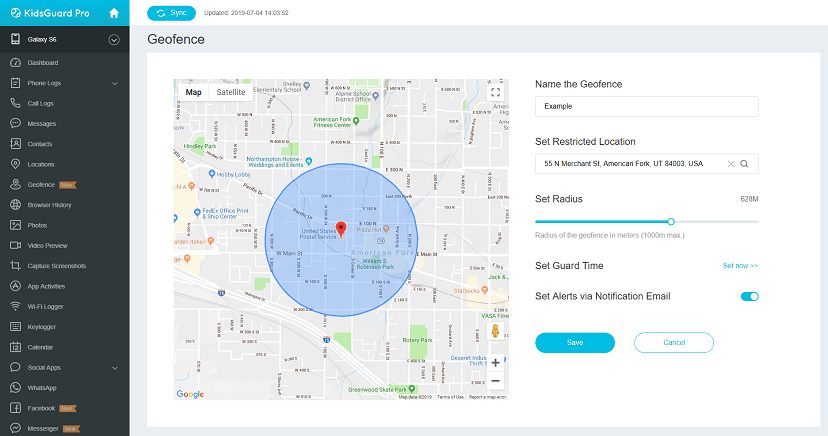The width and height of the screenshot is (828, 436).
Task: Open Messages chat bubble icon
Action: pos(15,124)
